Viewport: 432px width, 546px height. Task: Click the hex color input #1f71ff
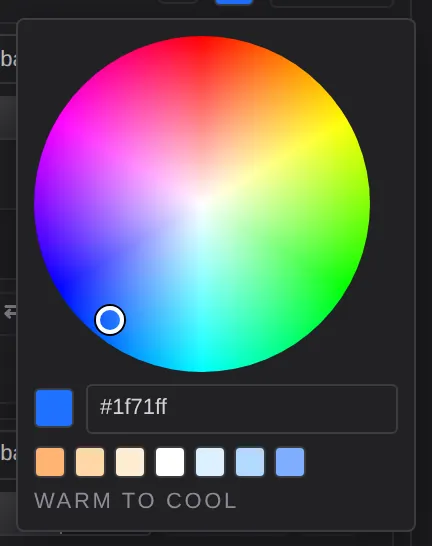point(242,409)
